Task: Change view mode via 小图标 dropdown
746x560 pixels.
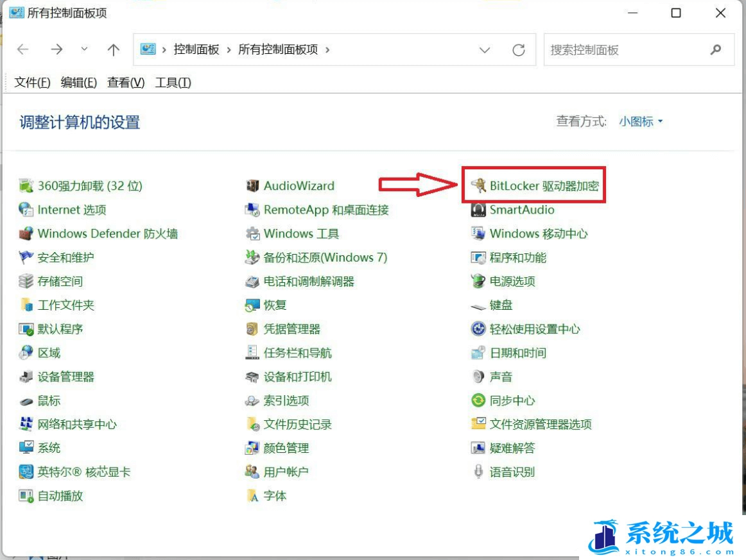Action: [x=640, y=121]
